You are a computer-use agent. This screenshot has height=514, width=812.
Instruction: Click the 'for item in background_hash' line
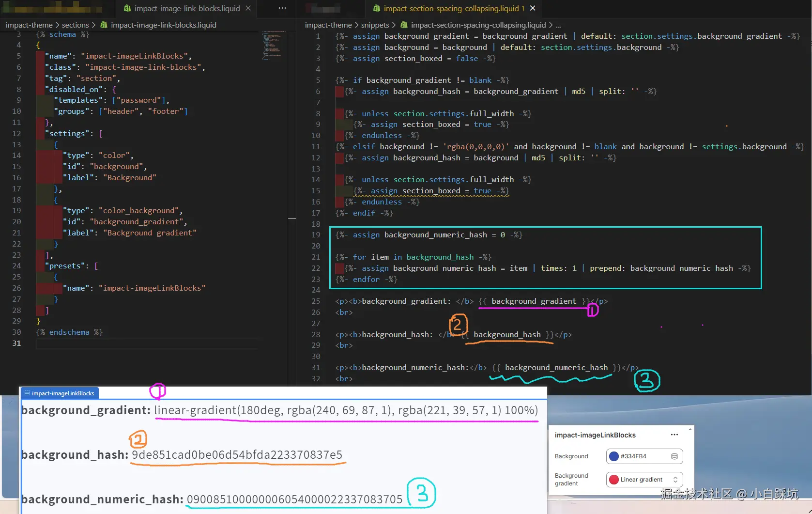(414, 257)
